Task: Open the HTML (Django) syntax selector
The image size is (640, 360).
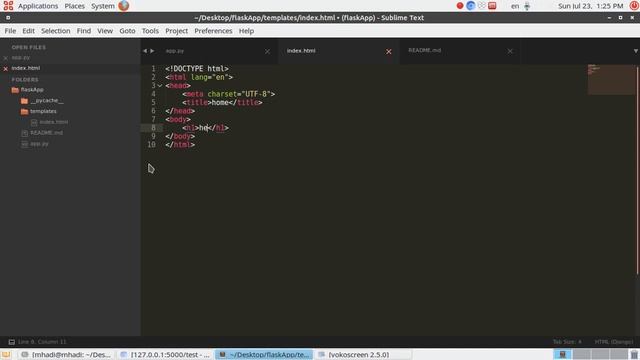Action: click(614, 342)
